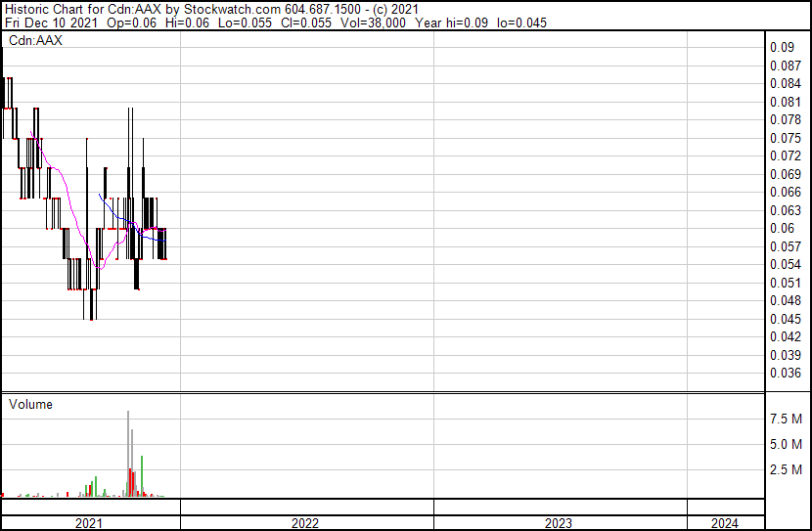
Task: Click the 0.045 price axis label
Action: [785, 319]
